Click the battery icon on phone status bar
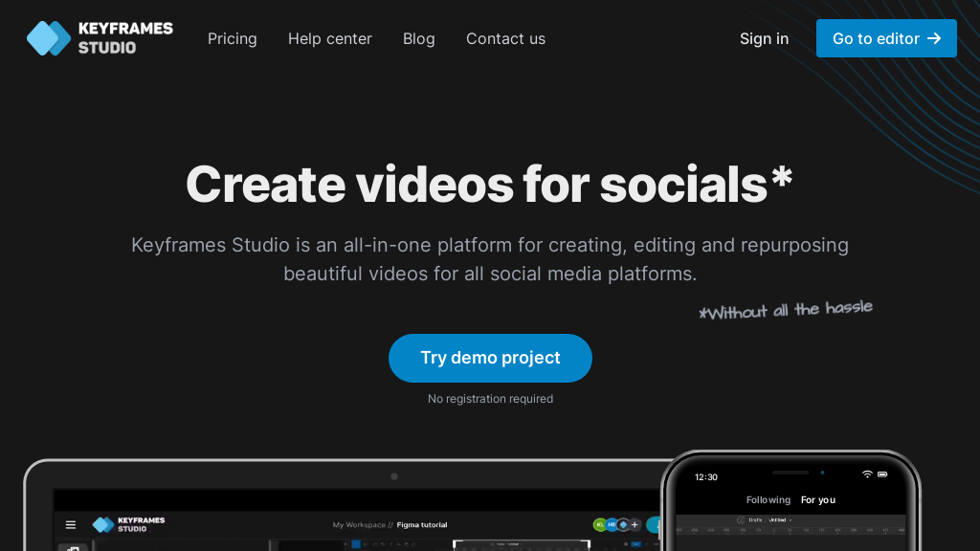The image size is (980, 551). 883,474
